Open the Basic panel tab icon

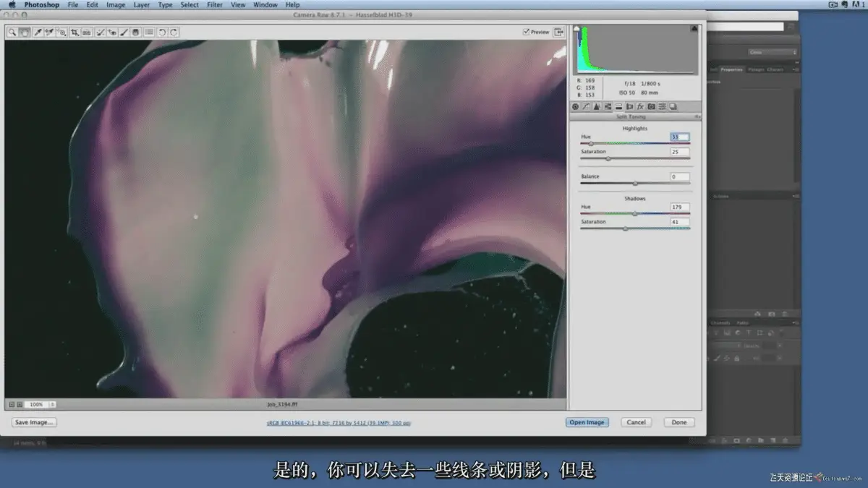pyautogui.click(x=576, y=106)
